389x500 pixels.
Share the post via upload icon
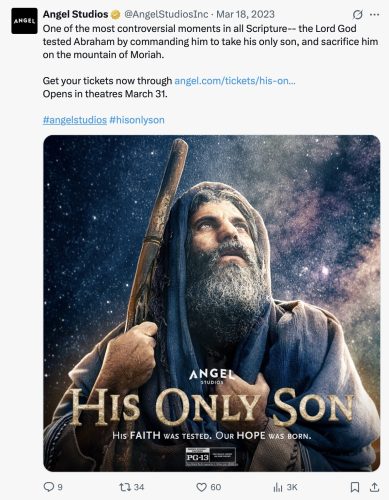point(375,487)
